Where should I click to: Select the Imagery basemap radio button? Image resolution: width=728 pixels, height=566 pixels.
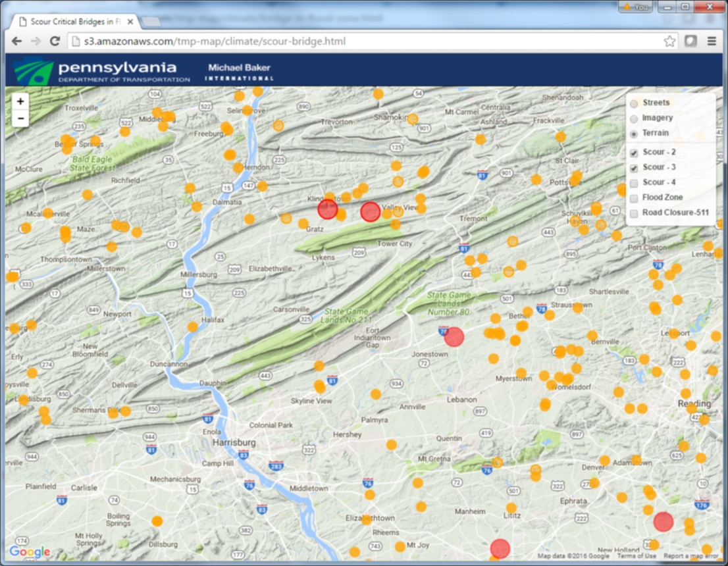click(x=634, y=118)
